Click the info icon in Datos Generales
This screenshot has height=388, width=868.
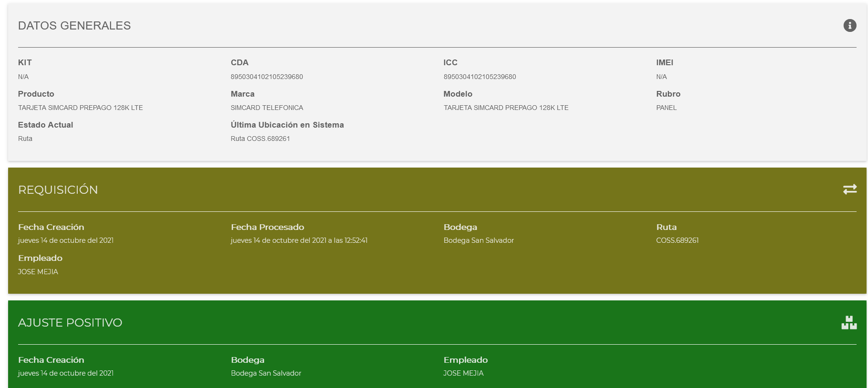849,26
